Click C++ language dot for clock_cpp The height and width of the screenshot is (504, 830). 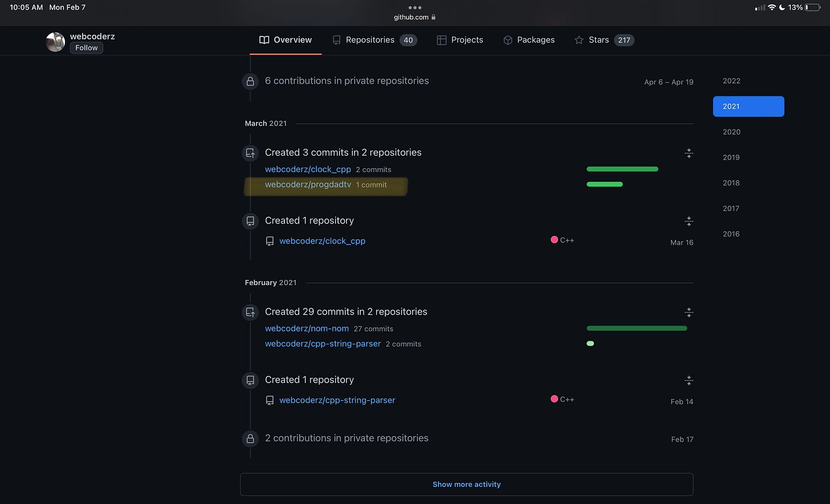click(x=554, y=240)
